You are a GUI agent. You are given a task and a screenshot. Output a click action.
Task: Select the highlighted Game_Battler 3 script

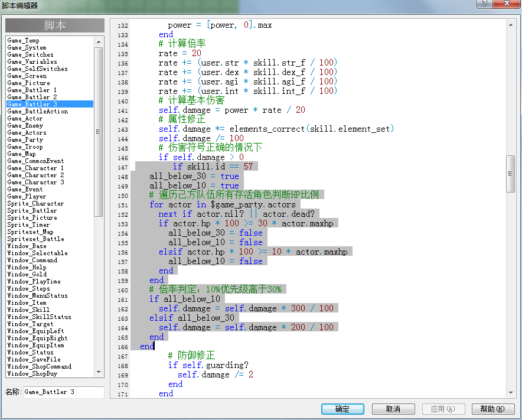50,104
